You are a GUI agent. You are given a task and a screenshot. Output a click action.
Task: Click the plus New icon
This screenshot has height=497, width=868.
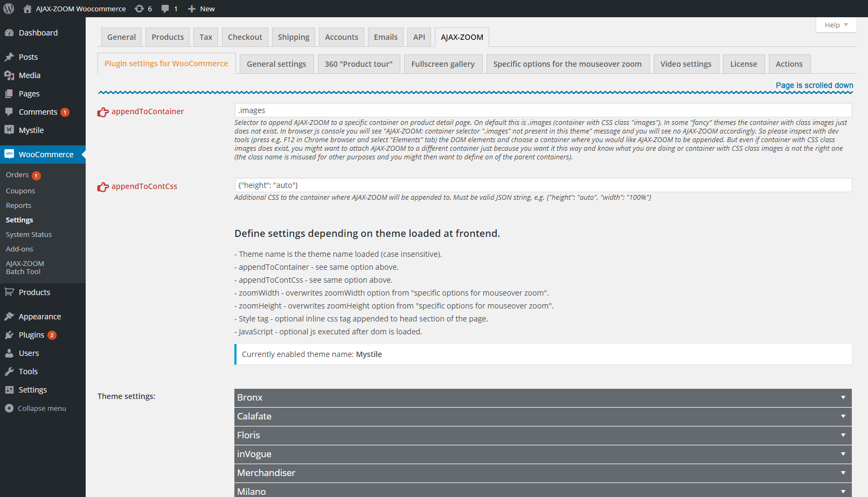point(191,9)
